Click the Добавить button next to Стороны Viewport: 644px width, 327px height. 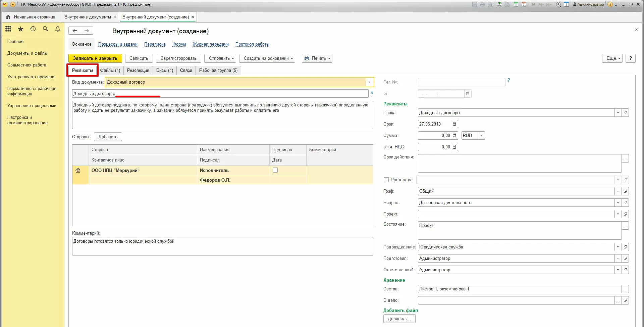pos(108,137)
